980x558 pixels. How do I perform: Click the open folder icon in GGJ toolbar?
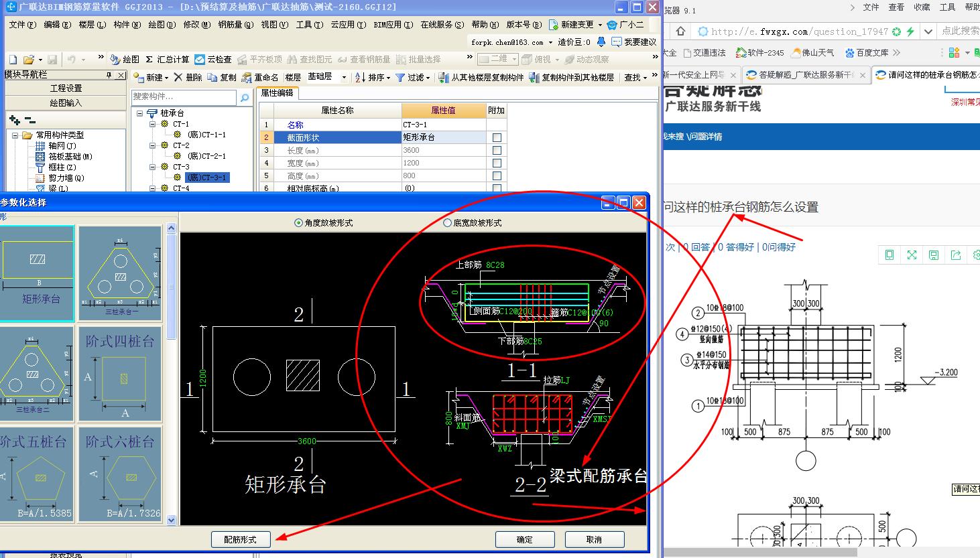pyautogui.click(x=28, y=60)
